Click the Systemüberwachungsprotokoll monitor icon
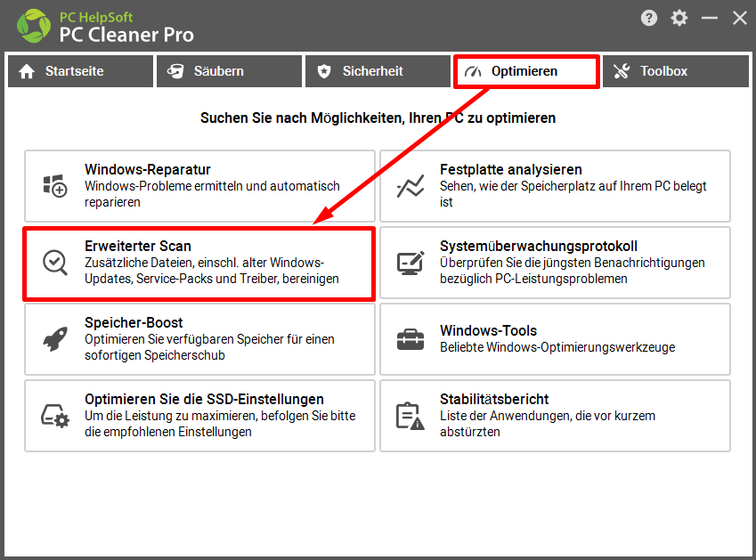Viewport: 756px width, 560px height. (x=411, y=263)
